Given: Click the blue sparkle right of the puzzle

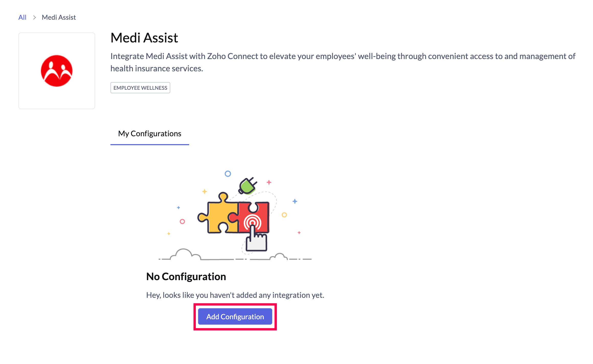Looking at the screenshot, I should (x=295, y=201).
